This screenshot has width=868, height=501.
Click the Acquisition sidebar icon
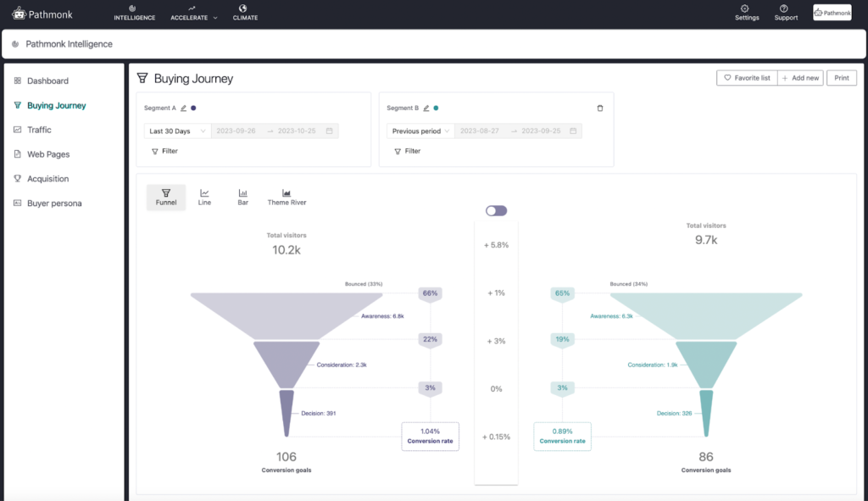18,179
